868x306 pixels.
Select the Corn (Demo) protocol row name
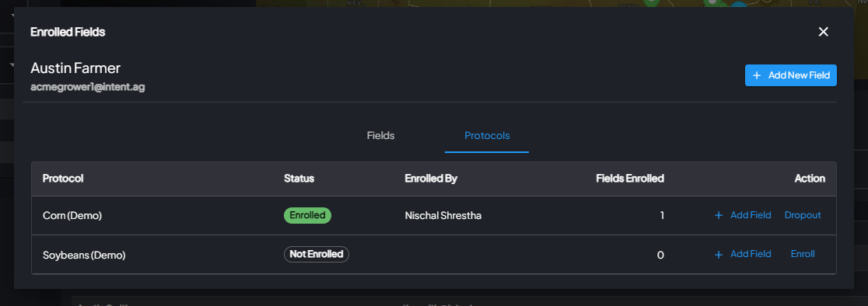coord(72,216)
